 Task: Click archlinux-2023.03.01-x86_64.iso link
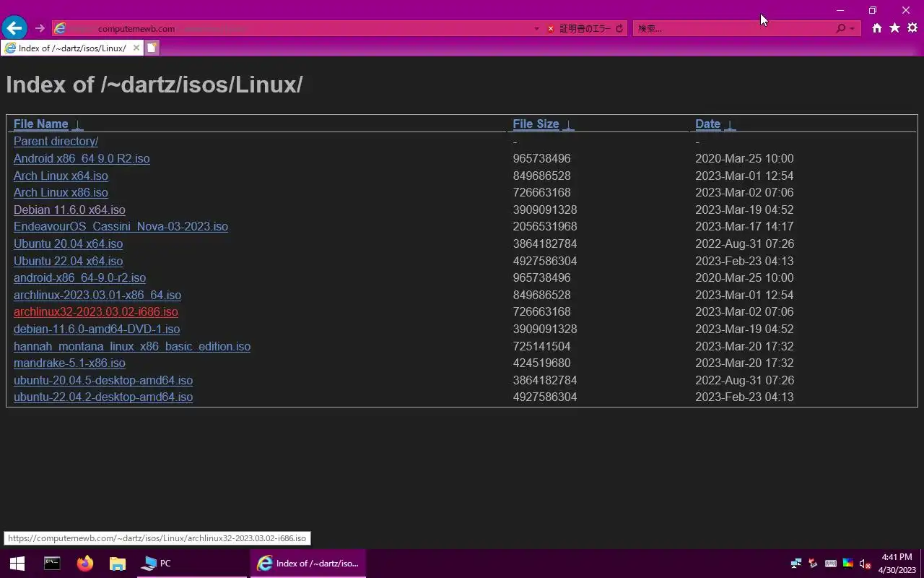point(97,296)
